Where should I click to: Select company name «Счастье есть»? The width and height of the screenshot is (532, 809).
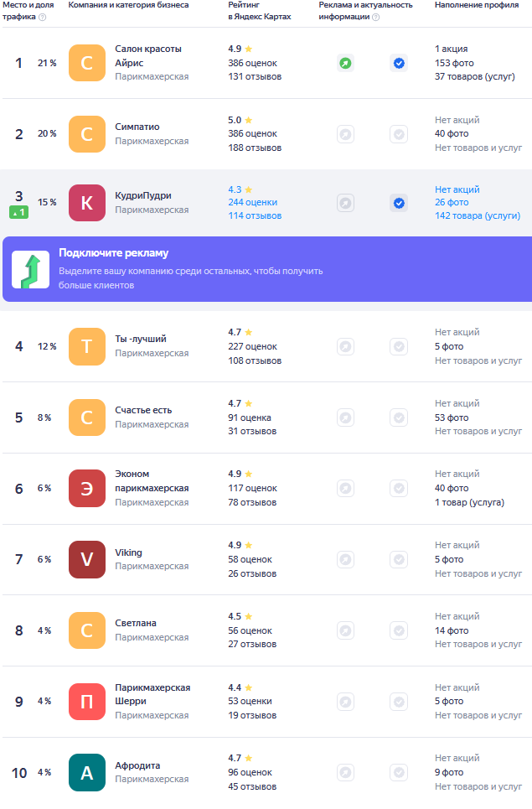click(x=143, y=410)
